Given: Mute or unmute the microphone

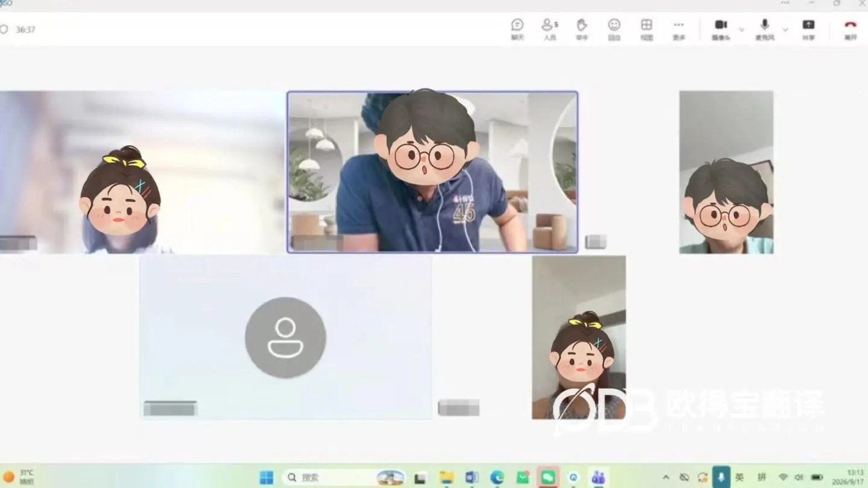Looking at the screenshot, I should coord(764,29).
